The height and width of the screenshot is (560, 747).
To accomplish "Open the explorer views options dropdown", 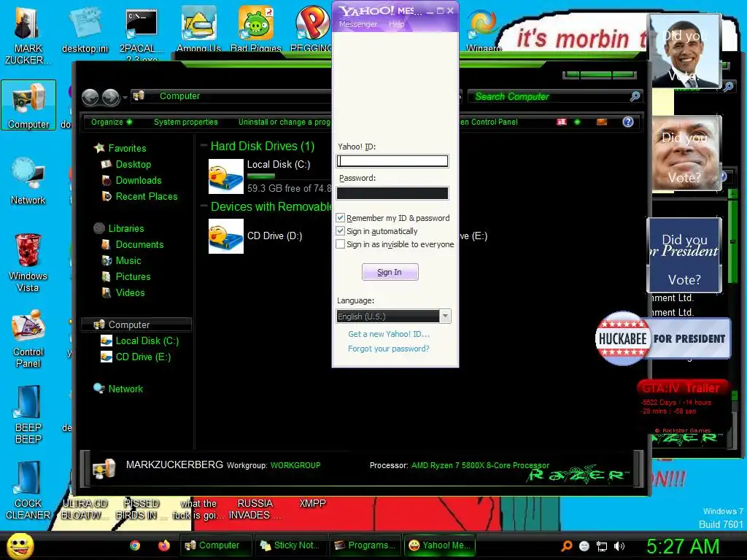I will [x=578, y=122].
